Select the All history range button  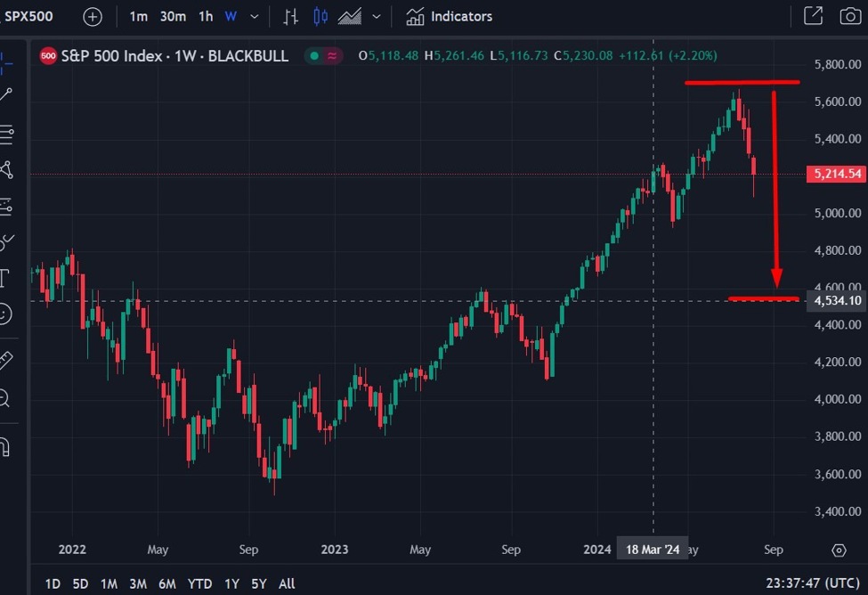pos(286,583)
